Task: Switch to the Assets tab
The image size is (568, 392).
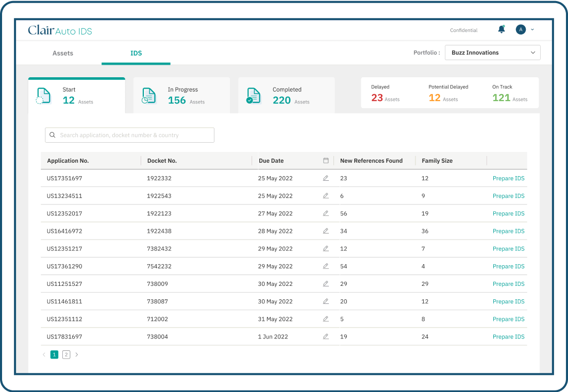Action: coord(62,53)
